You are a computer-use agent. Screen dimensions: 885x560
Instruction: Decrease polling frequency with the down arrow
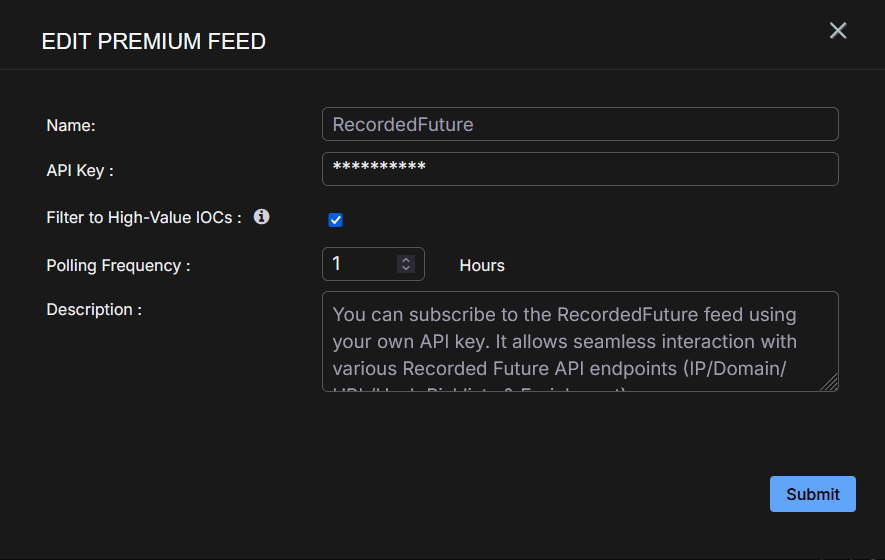tap(406, 268)
